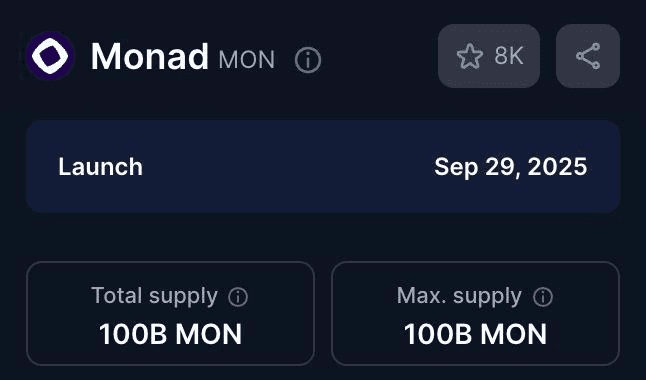The width and height of the screenshot is (646, 380).
Task: Toggle Monad in the 8K watchlist
Action: tap(489, 56)
